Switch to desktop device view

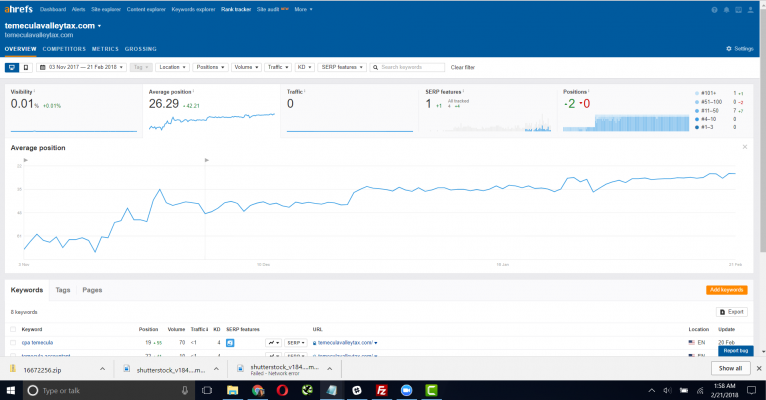click(x=11, y=67)
